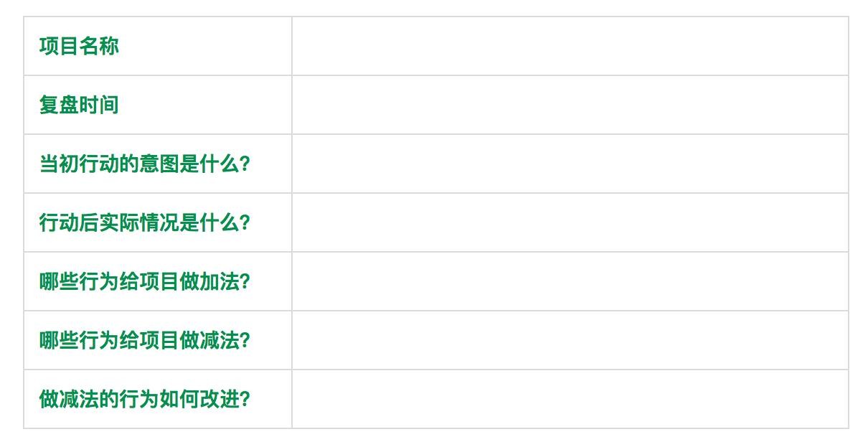Select the empty field beside 复盘时间
The width and height of the screenshot is (868, 442).
(x=570, y=105)
